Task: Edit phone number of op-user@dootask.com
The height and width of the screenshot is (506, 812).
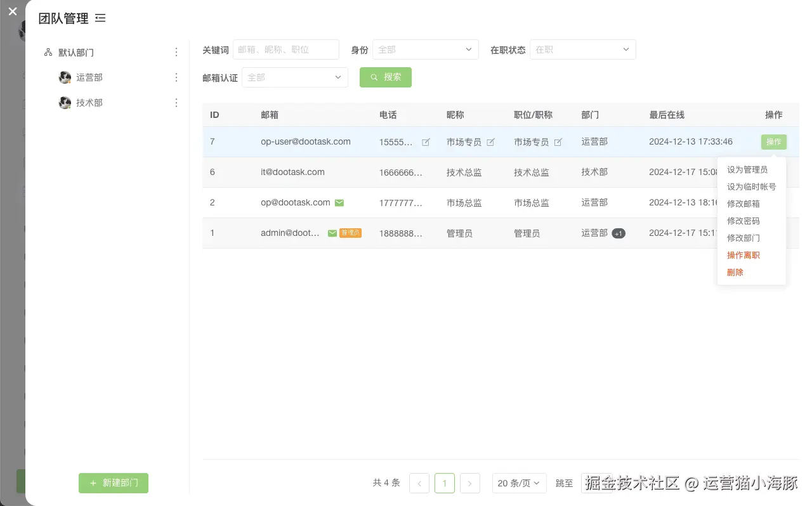Action: click(x=426, y=142)
